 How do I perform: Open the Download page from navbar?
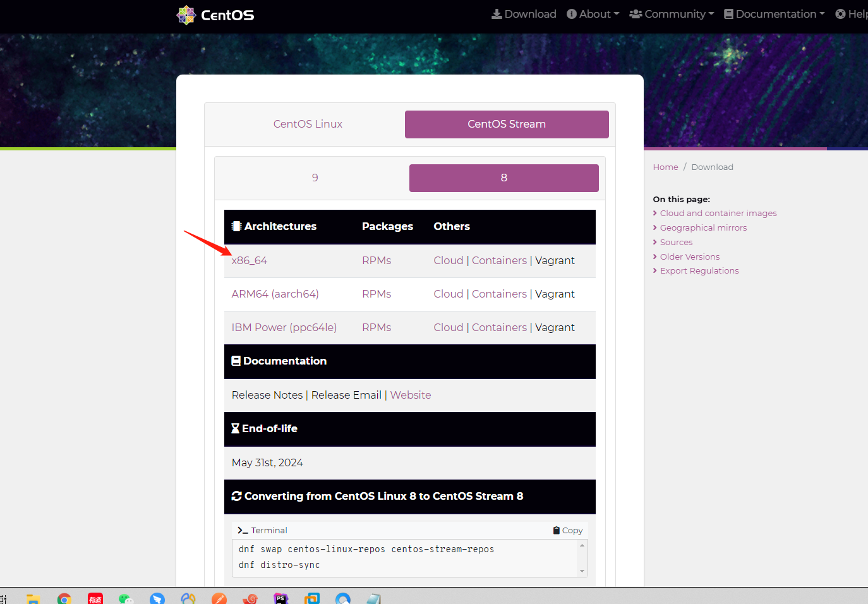(x=524, y=14)
